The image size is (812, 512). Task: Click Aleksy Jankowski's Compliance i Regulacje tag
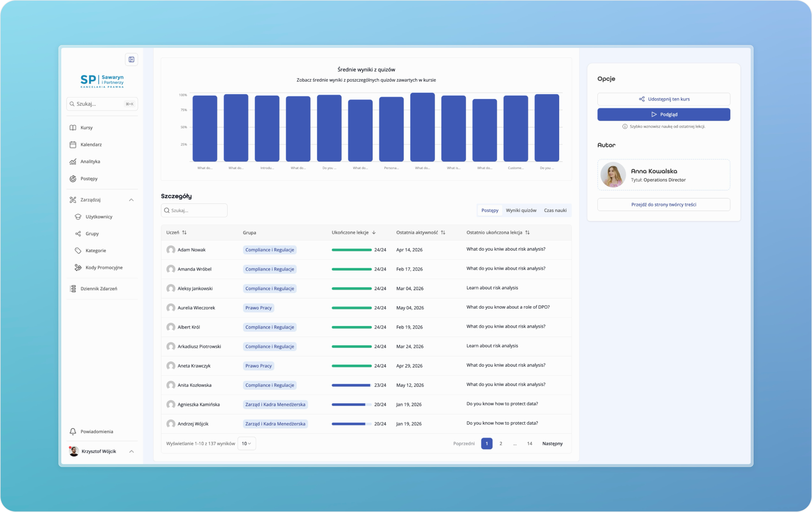(x=270, y=288)
